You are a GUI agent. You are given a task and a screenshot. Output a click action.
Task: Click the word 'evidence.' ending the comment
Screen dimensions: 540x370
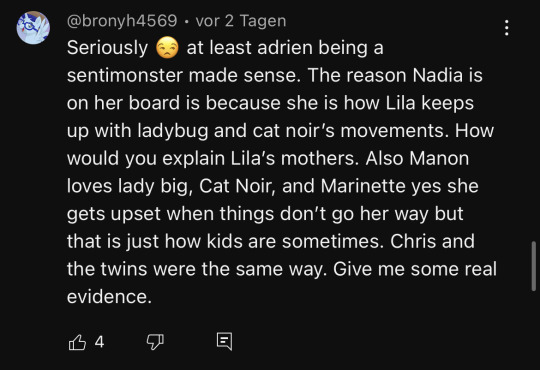point(109,297)
